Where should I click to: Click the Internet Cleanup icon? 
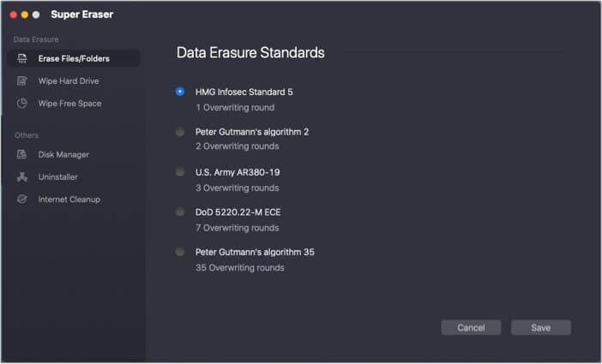[22, 199]
